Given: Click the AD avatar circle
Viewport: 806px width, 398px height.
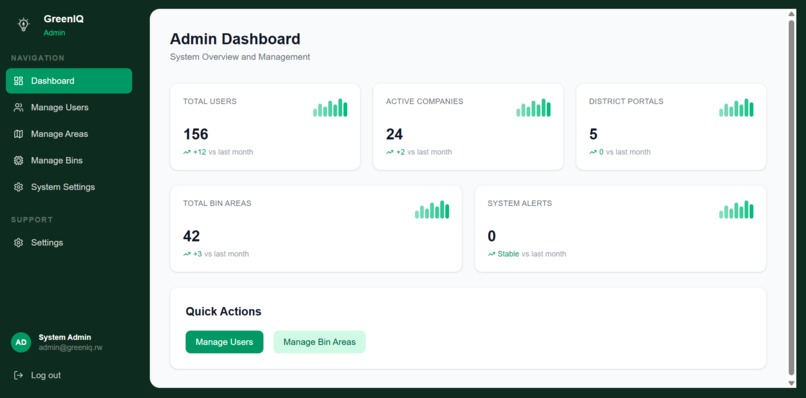Looking at the screenshot, I should [x=21, y=342].
